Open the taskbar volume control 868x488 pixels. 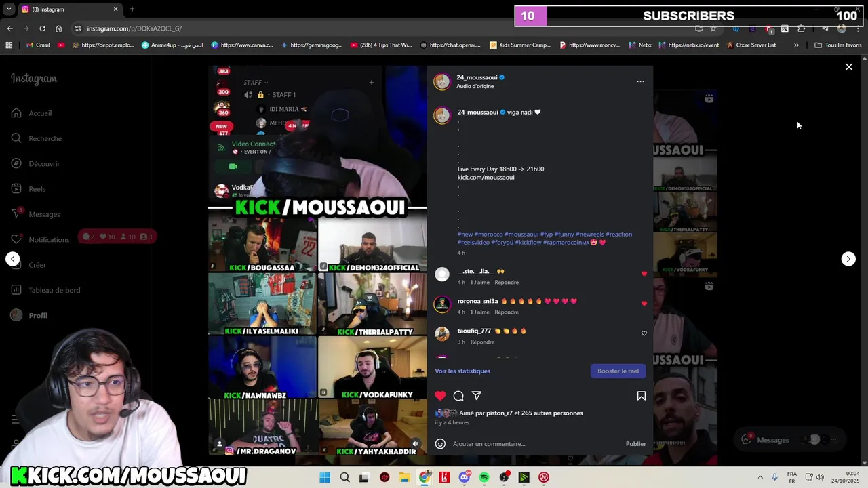[820, 478]
